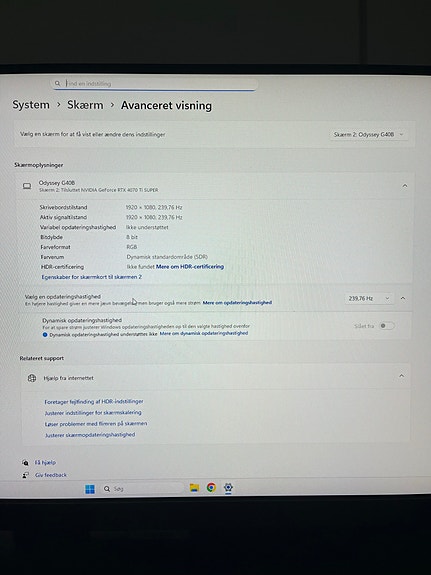Collapse the Hjælp fra internettet section
The width and height of the screenshot is (431, 575).
pyautogui.click(x=401, y=376)
